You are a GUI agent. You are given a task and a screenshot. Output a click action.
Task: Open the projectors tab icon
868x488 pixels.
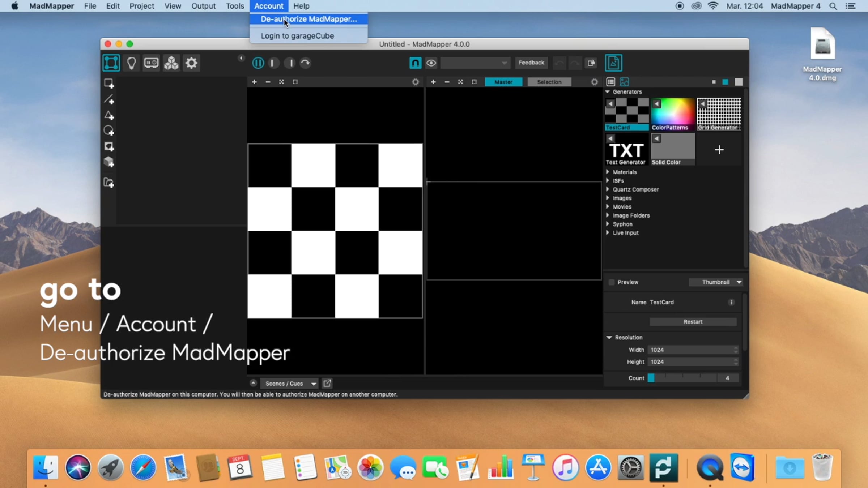coord(151,63)
